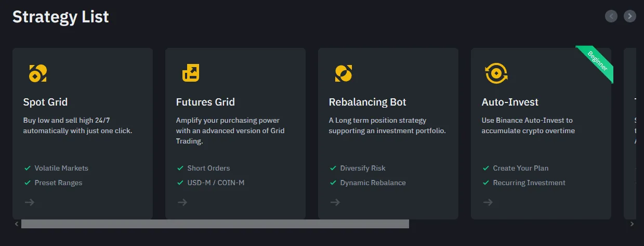Select the Futures Grid card title
Screen dimensions: 644x246
point(205,102)
